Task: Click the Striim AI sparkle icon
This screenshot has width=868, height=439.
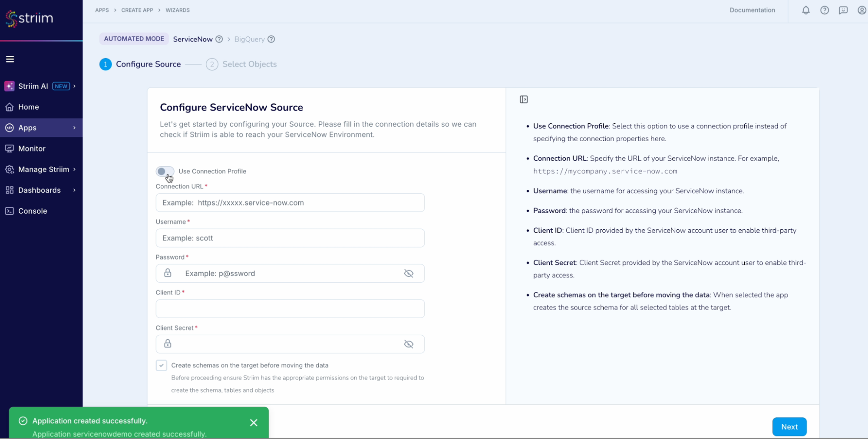Action: tap(10, 86)
